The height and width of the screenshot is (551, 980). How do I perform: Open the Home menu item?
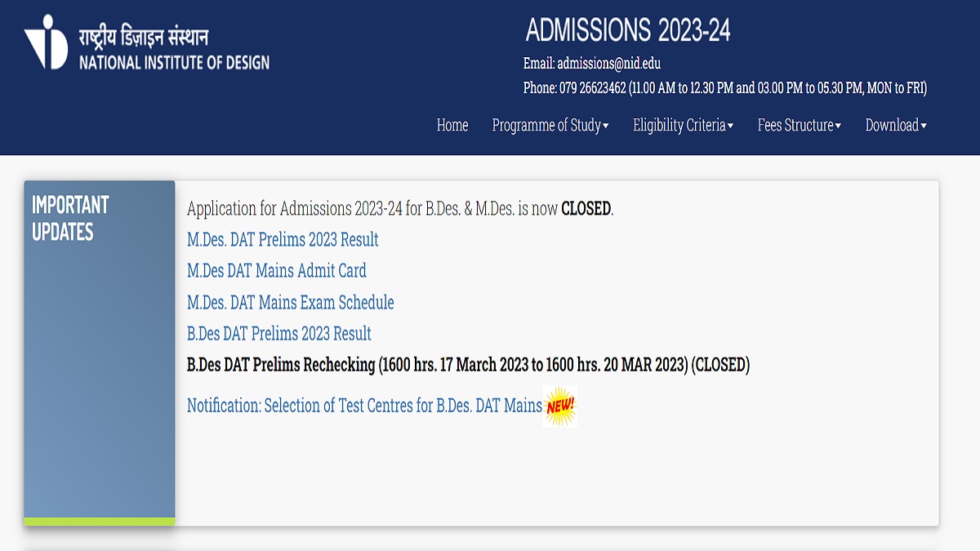point(452,125)
